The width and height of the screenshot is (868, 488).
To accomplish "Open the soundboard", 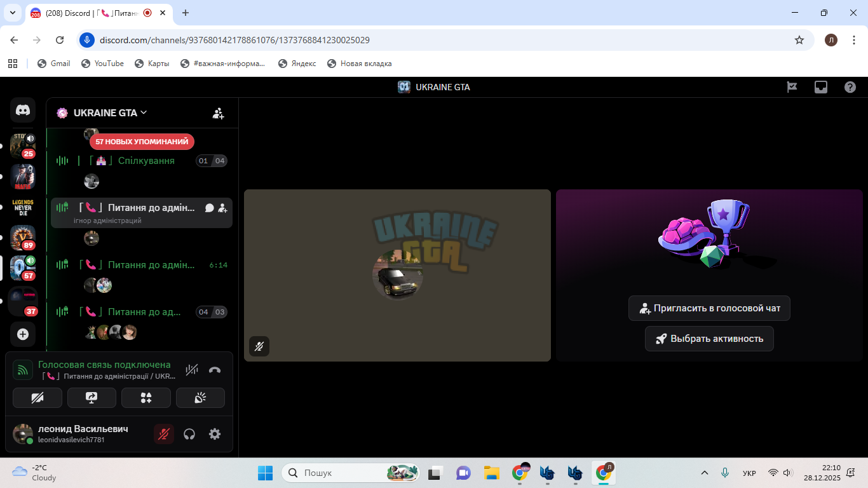I will (200, 398).
